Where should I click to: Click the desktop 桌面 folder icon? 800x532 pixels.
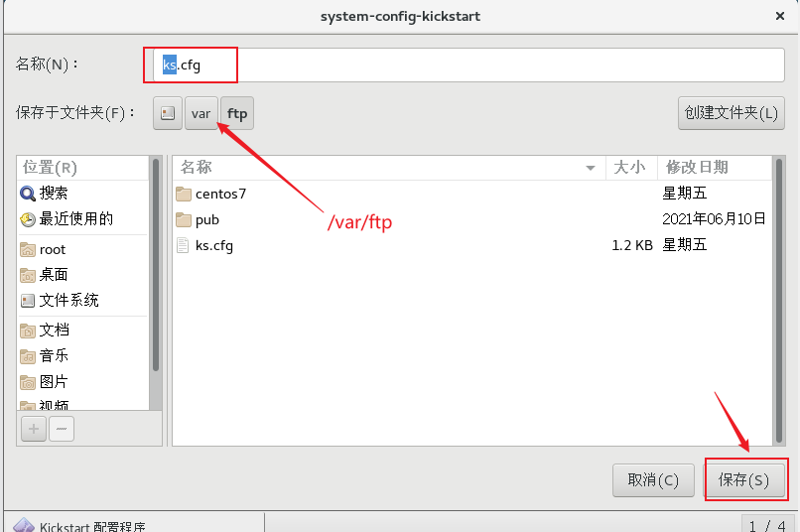point(28,275)
